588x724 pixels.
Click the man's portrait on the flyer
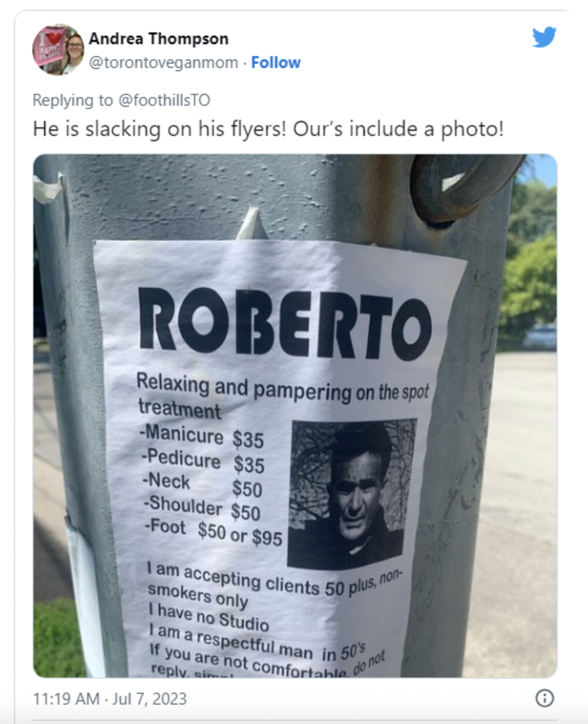pos(352,493)
